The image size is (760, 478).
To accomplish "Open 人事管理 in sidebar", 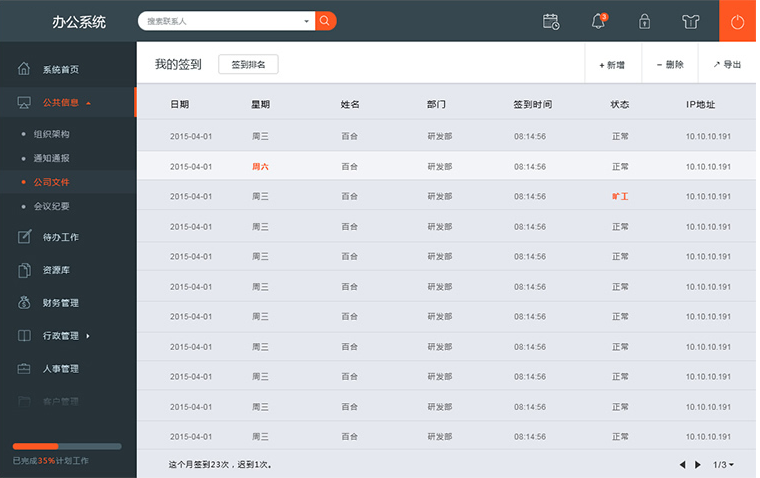I will [x=61, y=369].
